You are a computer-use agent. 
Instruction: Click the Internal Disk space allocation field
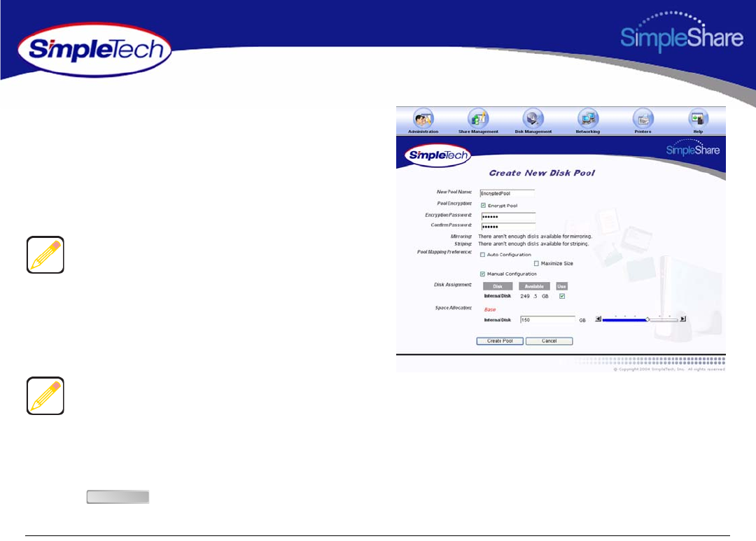(x=547, y=320)
